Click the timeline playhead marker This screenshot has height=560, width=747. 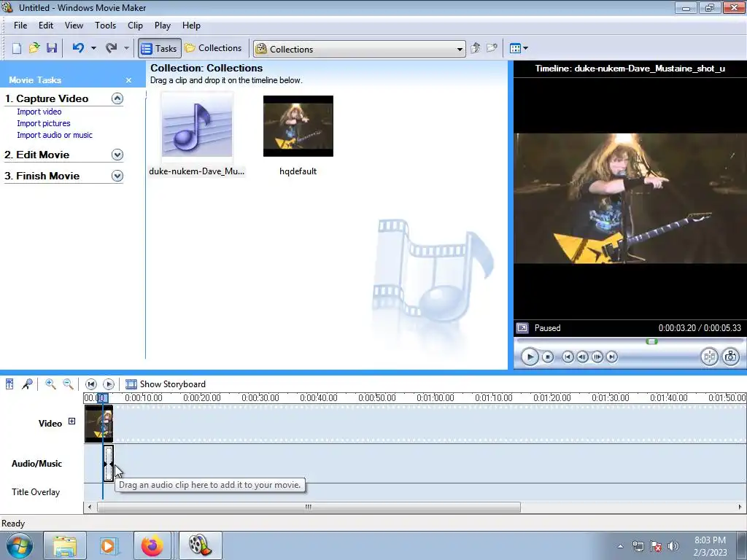pos(102,398)
